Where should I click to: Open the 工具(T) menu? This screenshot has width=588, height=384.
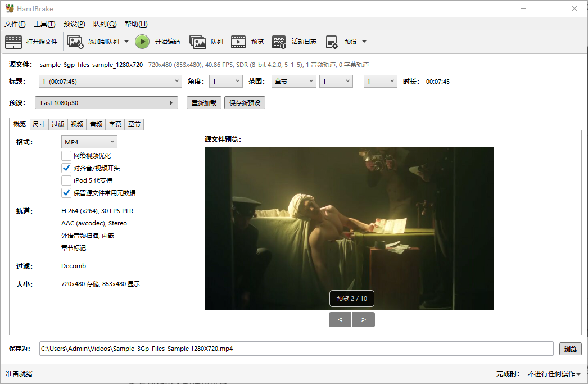point(44,24)
